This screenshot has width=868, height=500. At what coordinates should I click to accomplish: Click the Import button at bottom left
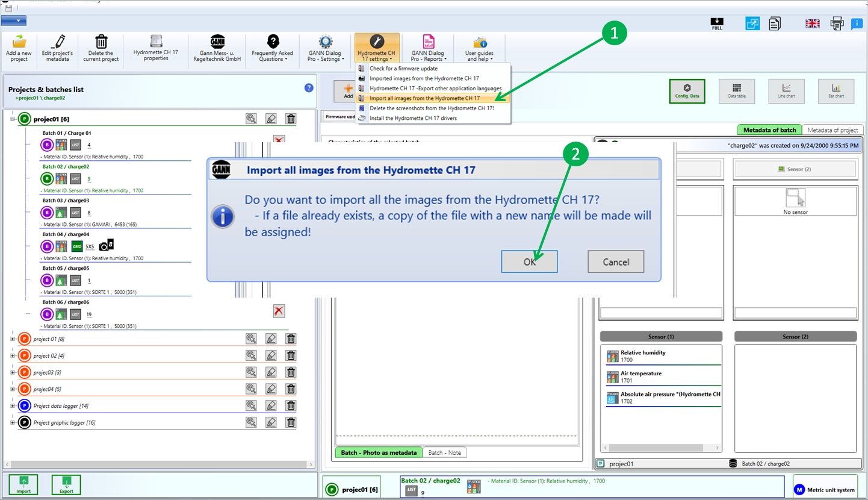pos(23,484)
